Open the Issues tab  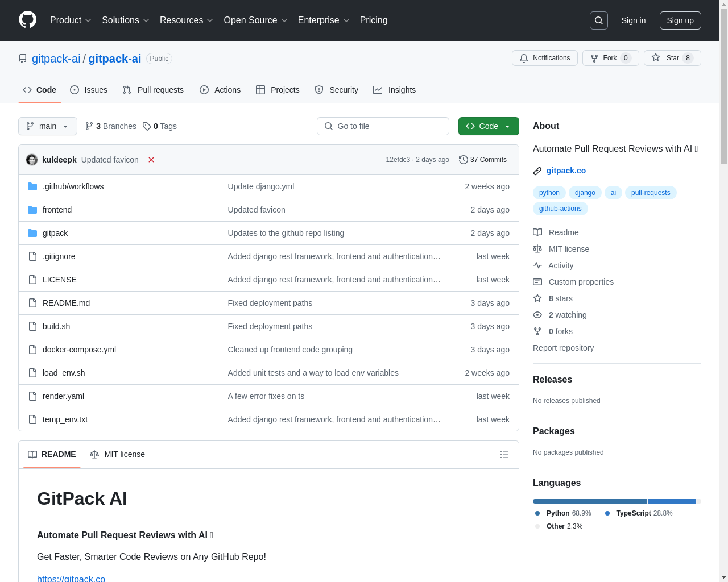click(x=89, y=90)
